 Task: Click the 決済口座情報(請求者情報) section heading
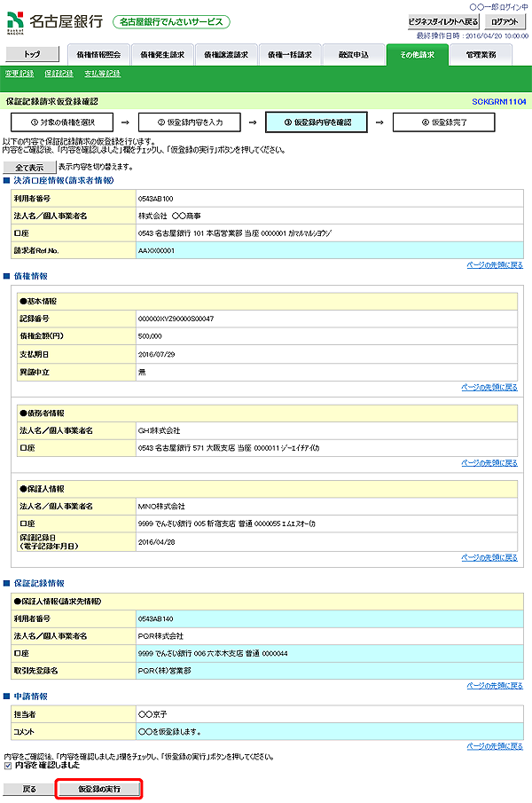point(64,180)
